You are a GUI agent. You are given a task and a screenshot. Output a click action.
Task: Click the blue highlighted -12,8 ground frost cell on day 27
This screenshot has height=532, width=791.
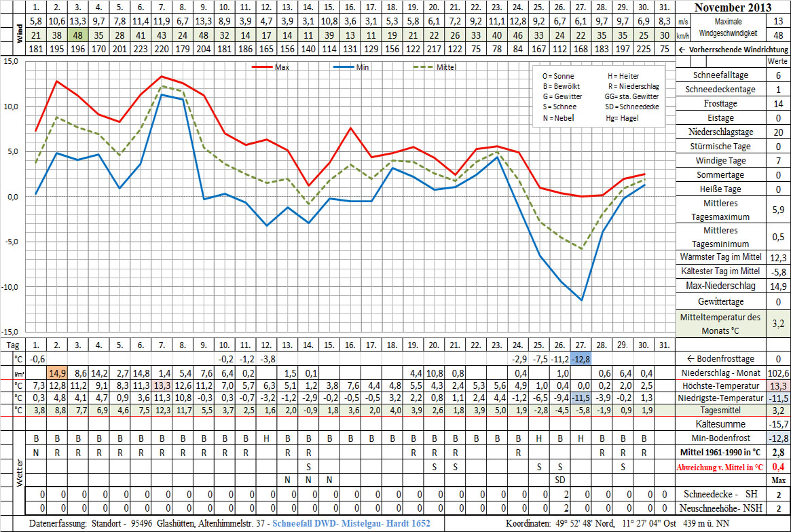click(x=581, y=358)
